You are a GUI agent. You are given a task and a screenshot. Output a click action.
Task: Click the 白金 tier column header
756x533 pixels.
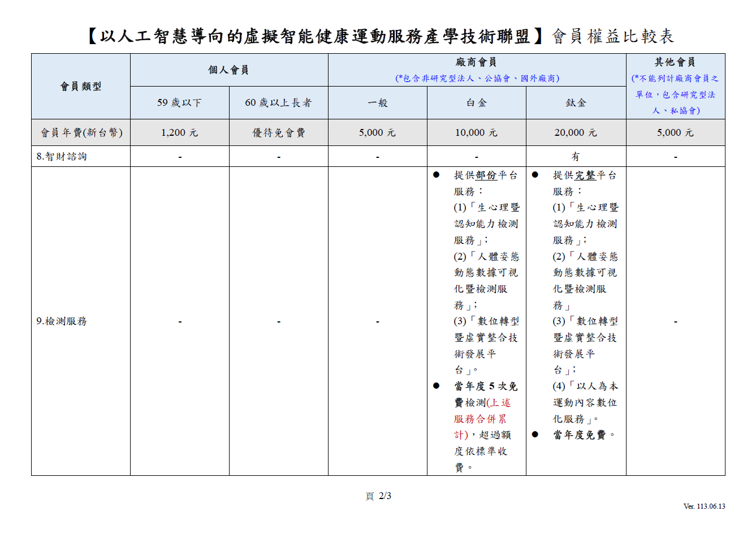476,102
